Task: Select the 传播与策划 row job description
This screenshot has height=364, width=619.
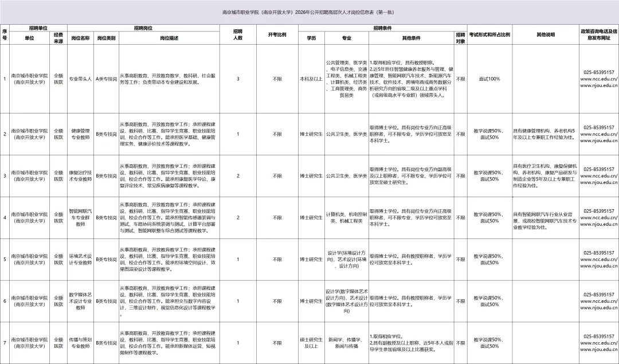Action: point(169,343)
